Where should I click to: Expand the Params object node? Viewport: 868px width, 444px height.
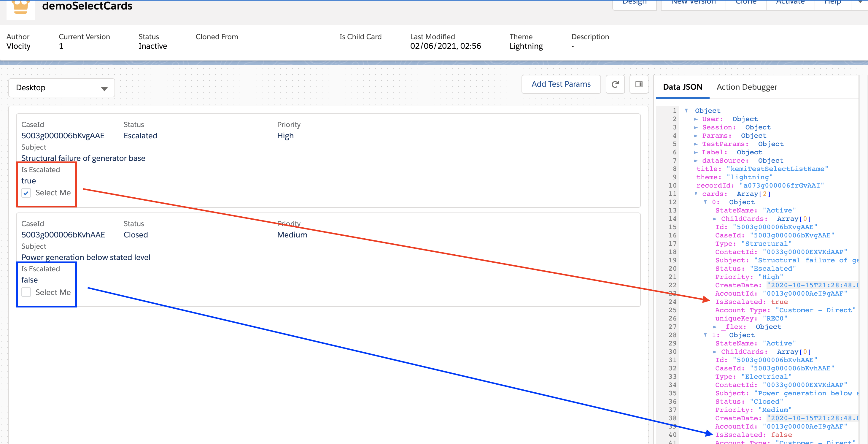coord(696,136)
